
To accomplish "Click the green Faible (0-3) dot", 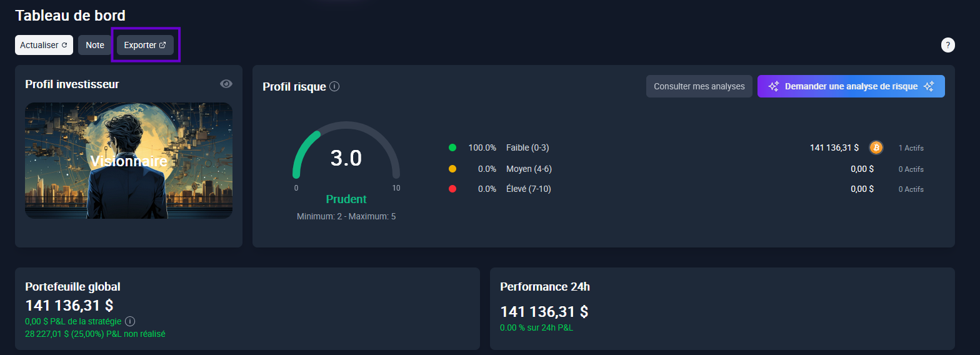I will point(452,148).
